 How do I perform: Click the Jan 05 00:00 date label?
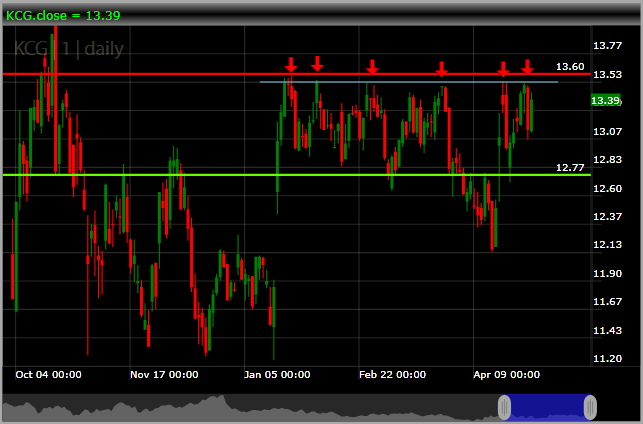(277, 374)
